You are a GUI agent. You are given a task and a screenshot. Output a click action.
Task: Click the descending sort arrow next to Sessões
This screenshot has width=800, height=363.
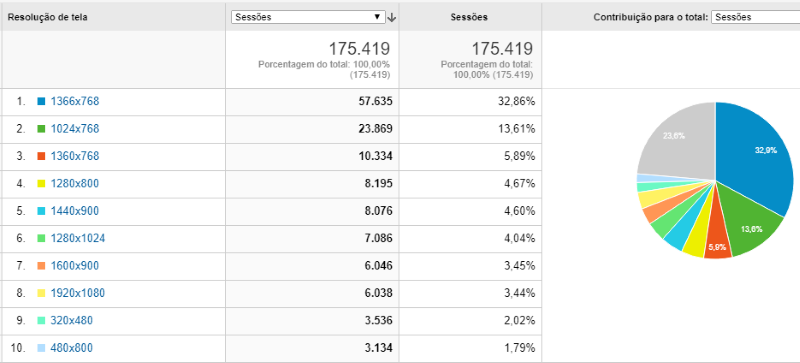[x=392, y=17]
